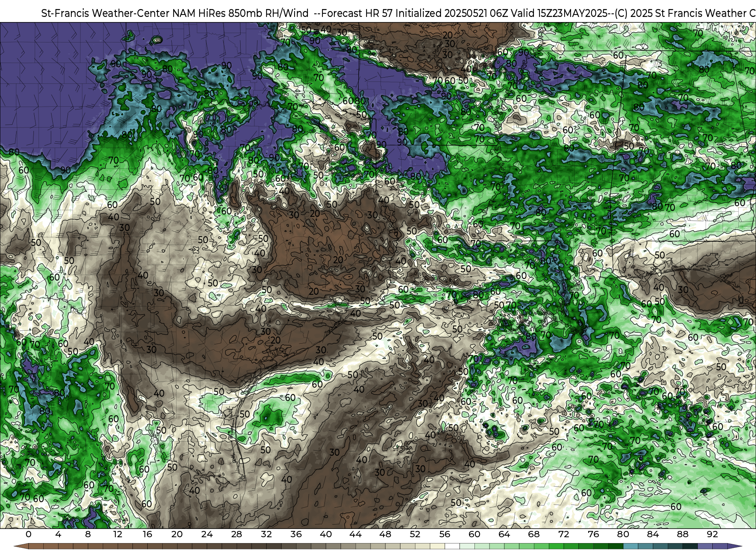Click the colorbar label "28"

[237, 534]
